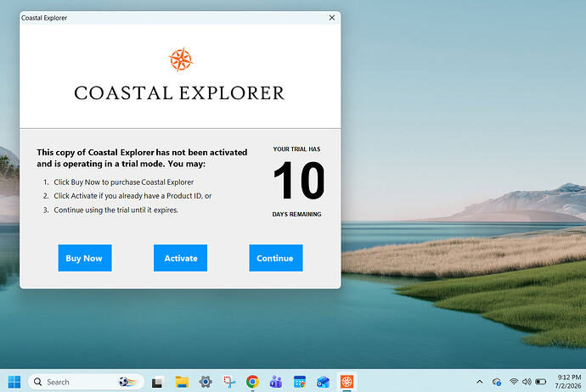The width and height of the screenshot is (586, 392).
Task: Show hidden system tray icons
Action: coord(480,382)
